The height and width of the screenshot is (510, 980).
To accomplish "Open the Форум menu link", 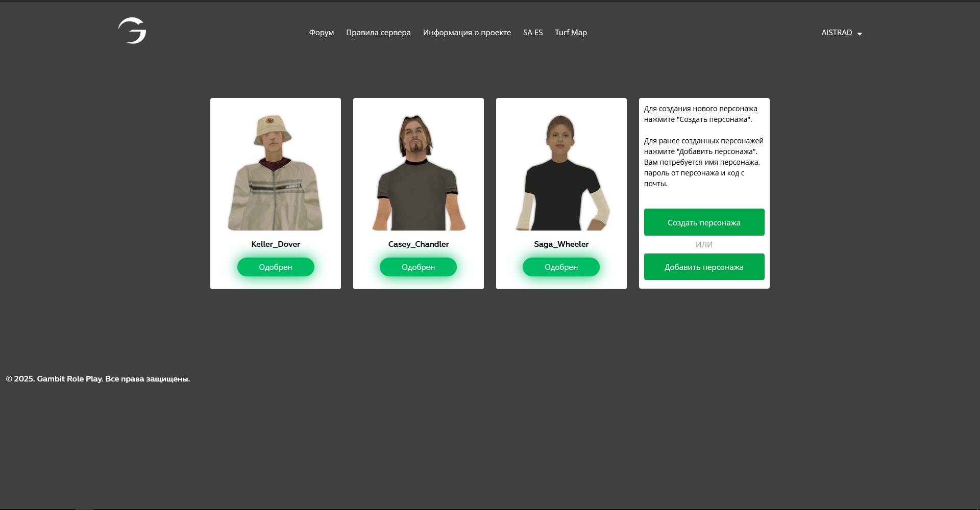I will [x=321, y=33].
